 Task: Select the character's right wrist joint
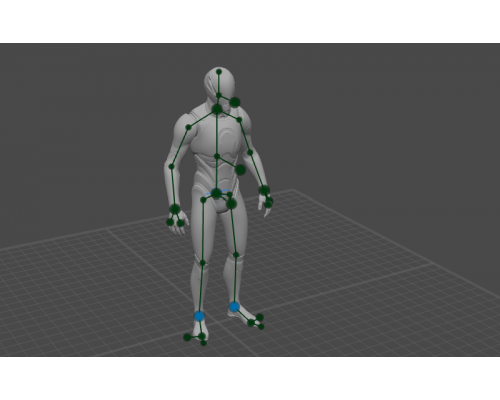tap(175, 209)
